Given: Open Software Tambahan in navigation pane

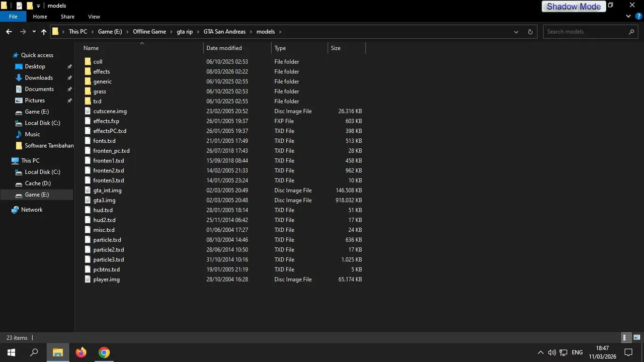Looking at the screenshot, I should click(49, 146).
